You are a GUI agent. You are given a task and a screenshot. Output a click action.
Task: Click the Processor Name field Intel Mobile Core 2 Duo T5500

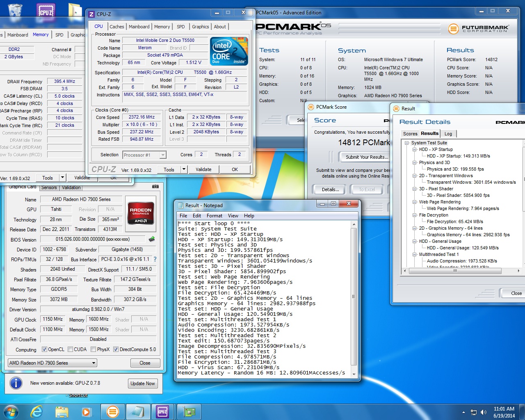(x=165, y=41)
